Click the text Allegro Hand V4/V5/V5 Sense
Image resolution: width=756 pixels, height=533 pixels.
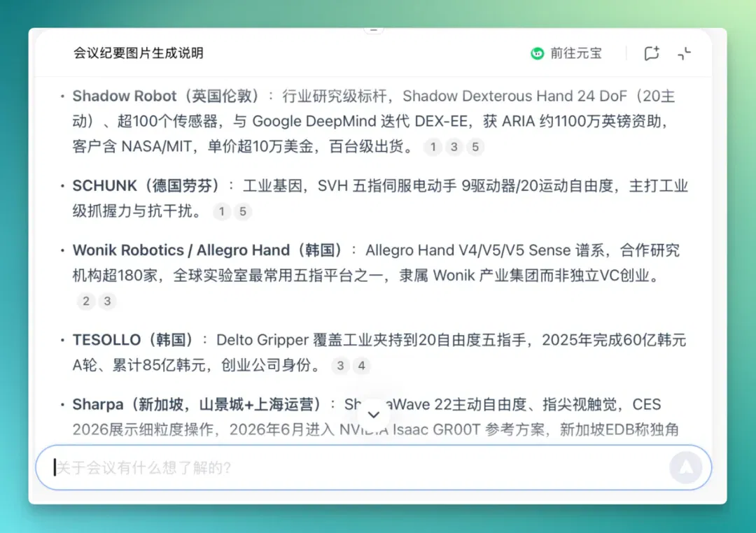pos(468,250)
